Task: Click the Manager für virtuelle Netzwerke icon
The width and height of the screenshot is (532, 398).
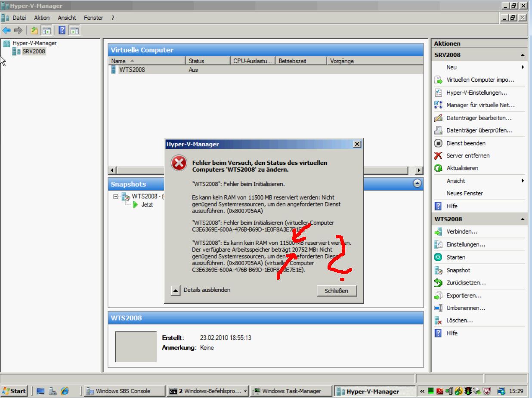Action: [x=438, y=105]
